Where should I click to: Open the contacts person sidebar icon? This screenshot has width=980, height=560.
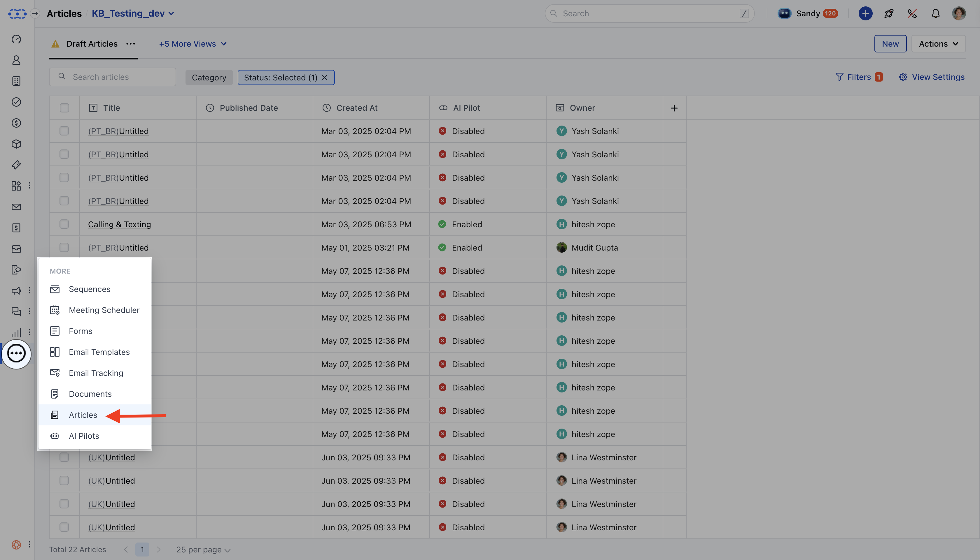coord(16,60)
